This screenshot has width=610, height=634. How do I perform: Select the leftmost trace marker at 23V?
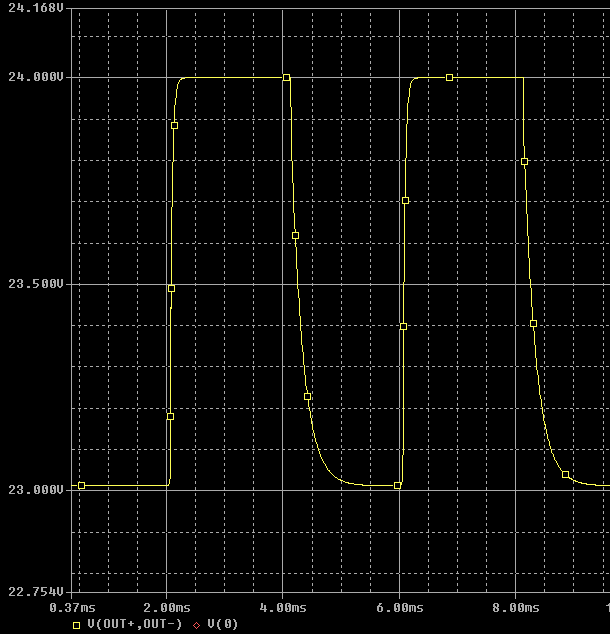point(82,485)
